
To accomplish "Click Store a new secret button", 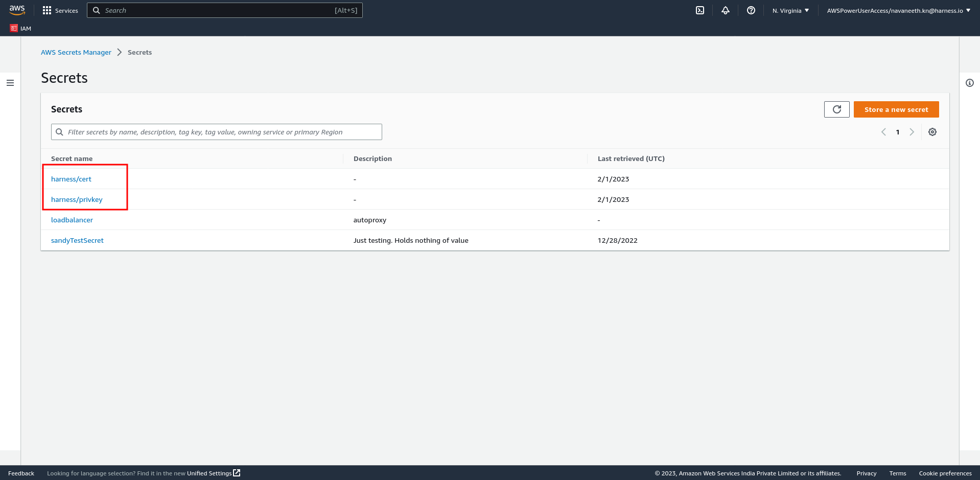I will pyautogui.click(x=896, y=109).
